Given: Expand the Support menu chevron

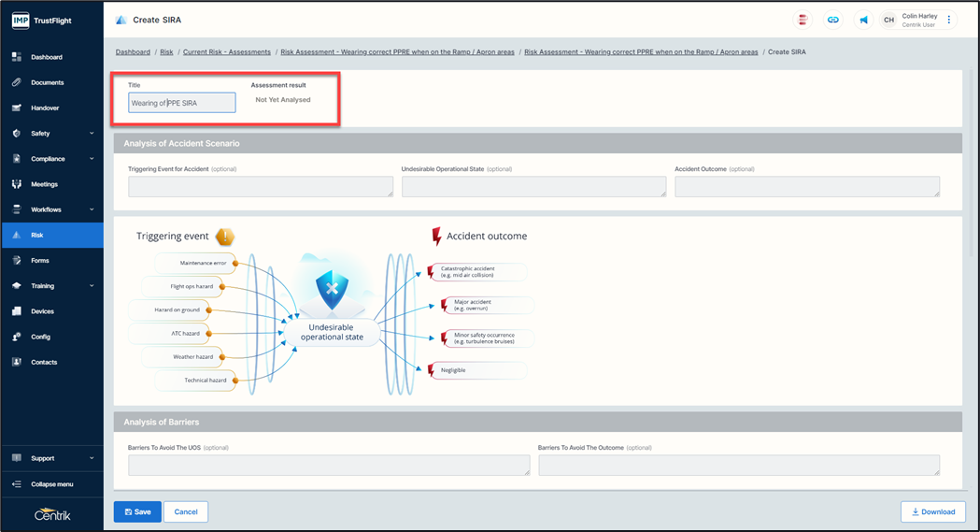Looking at the screenshot, I should click(92, 458).
